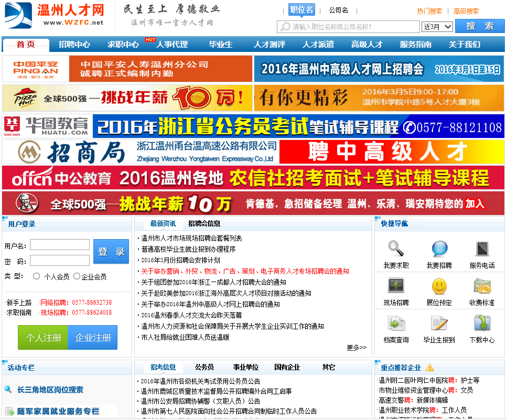Open the 招商局 聘中高级人才 banner
This screenshot has height=420, width=507.
(253, 152)
